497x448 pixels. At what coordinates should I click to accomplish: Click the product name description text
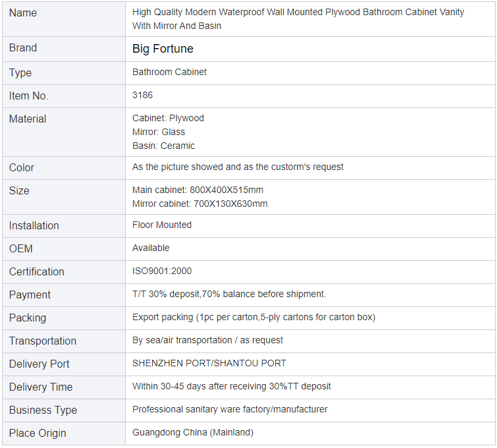(x=298, y=18)
